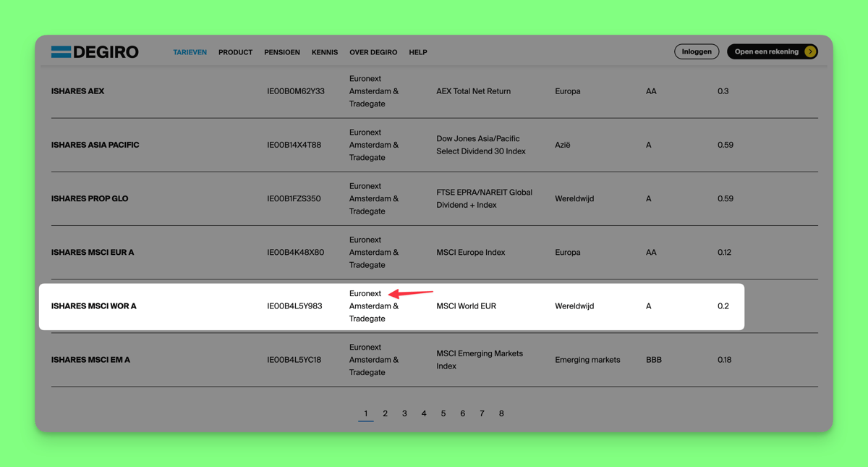The image size is (868, 467).
Task: Click ISIN code IE00B4L5YC18
Action: coord(294,360)
